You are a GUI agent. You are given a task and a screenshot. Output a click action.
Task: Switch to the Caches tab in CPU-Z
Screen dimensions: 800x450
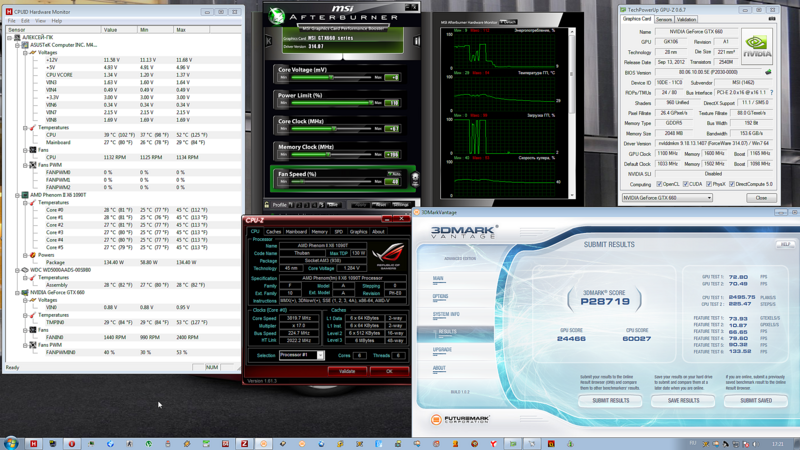pyautogui.click(x=273, y=232)
